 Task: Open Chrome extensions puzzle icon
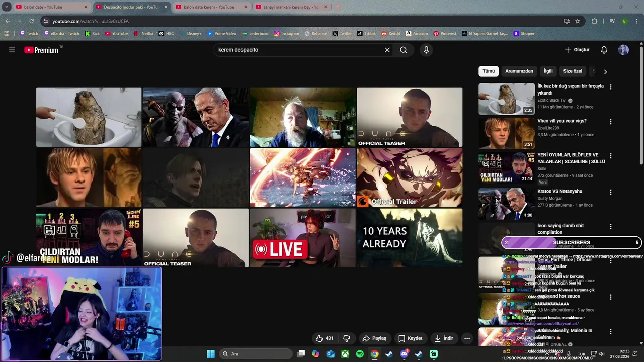[x=595, y=21]
